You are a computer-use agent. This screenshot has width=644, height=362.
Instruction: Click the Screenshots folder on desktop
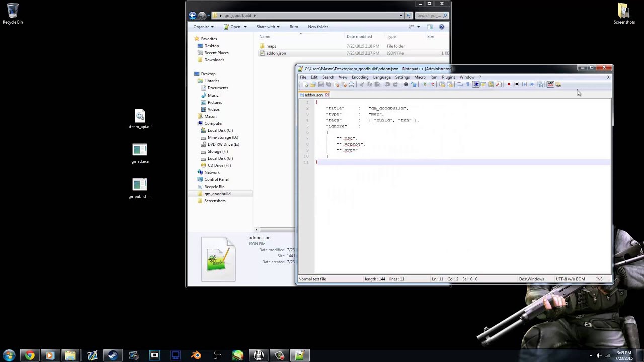click(x=624, y=14)
